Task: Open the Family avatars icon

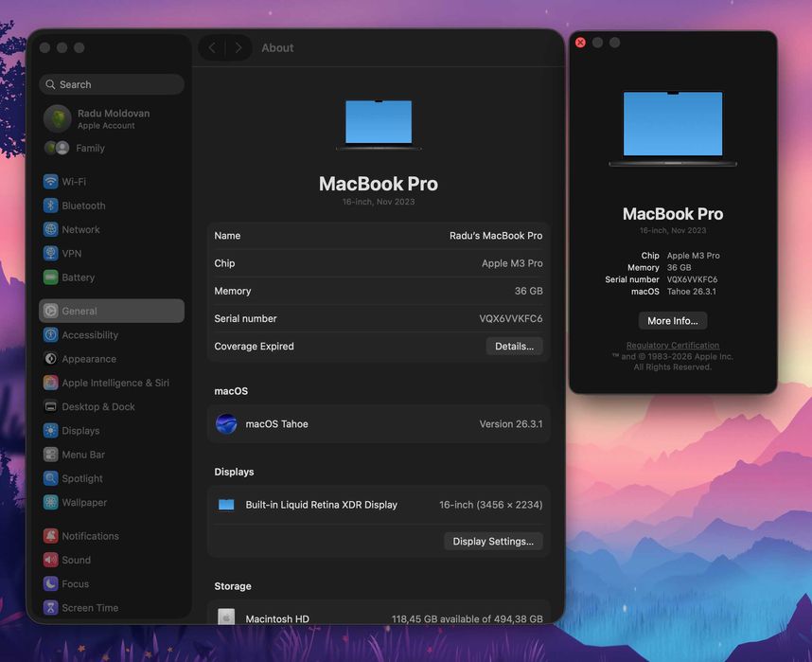Action: 57,148
